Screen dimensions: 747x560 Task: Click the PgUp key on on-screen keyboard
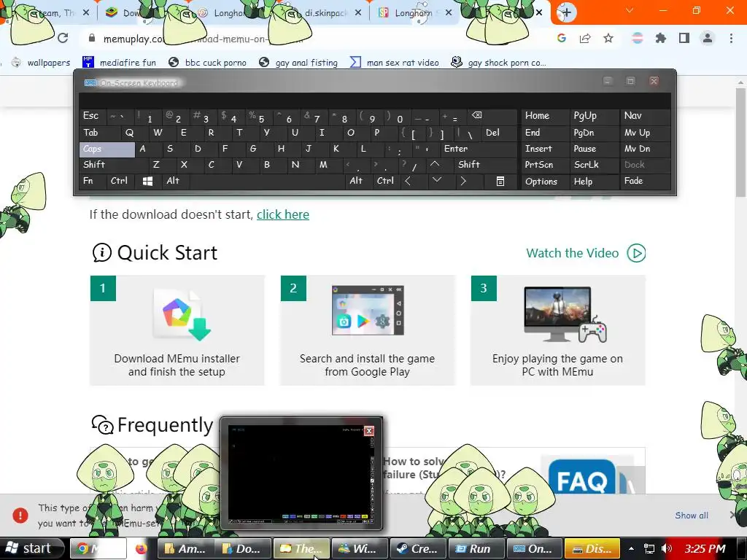pos(594,116)
